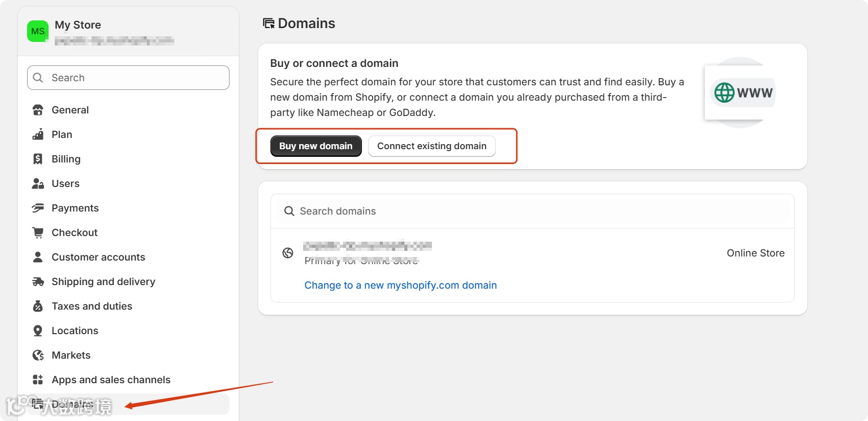
Task: Click the Checkout cart icon
Action: point(38,232)
